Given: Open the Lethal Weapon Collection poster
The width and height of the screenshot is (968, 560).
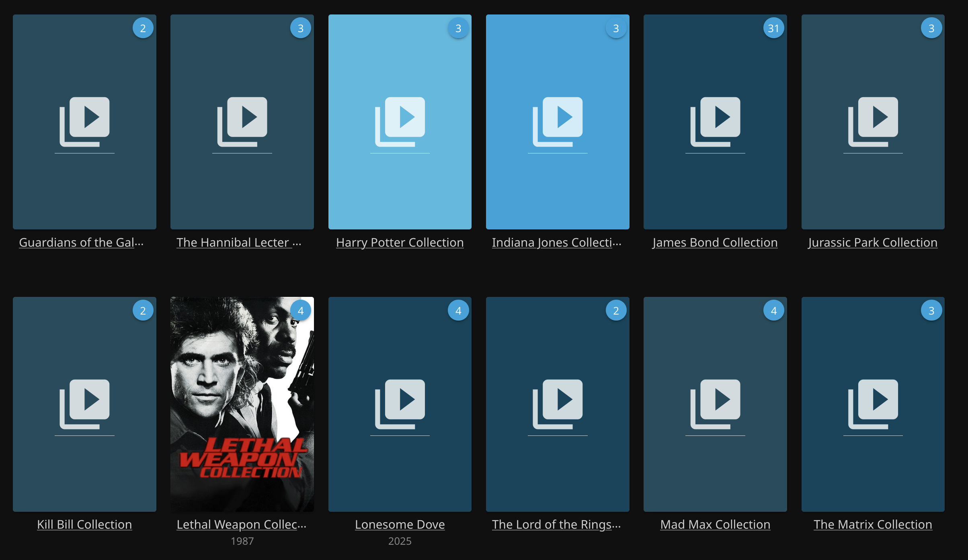Looking at the screenshot, I should (x=242, y=404).
